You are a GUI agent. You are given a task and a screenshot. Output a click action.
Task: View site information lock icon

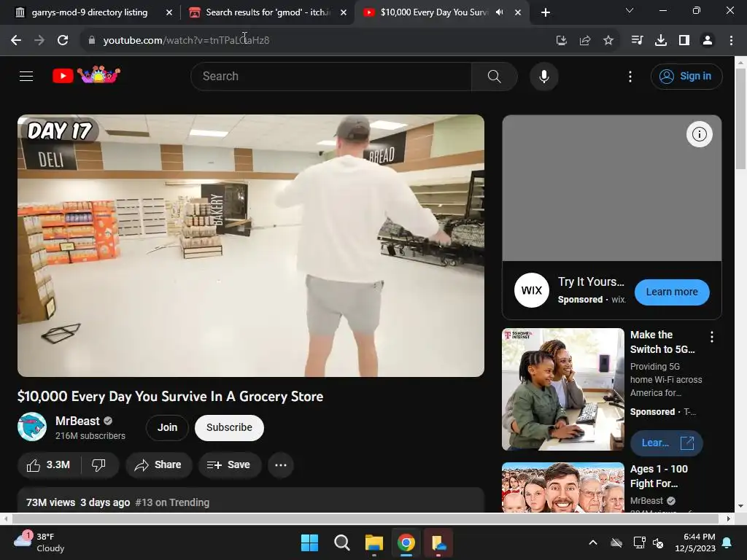coord(91,40)
